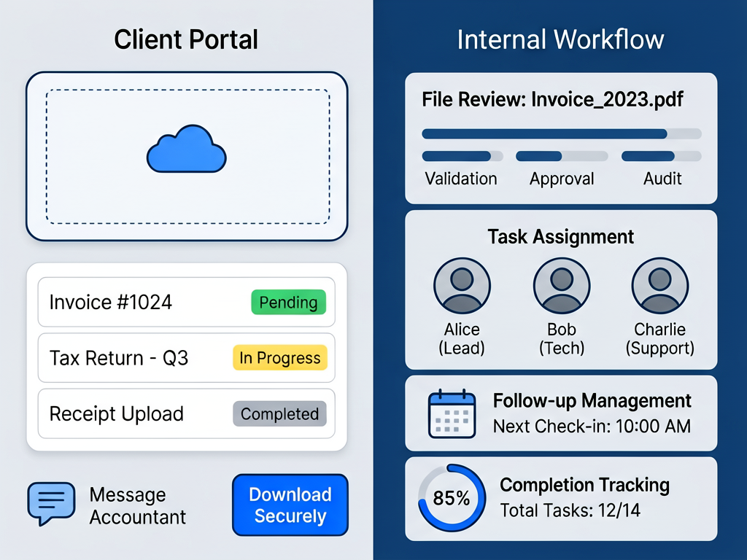Select Bob's avatar icon
This screenshot has width=747, height=560.
561,286
